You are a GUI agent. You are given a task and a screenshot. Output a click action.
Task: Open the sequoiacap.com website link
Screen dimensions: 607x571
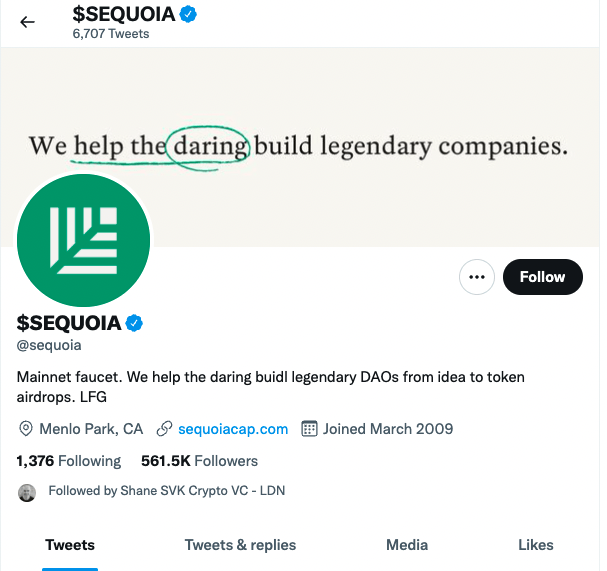pyautogui.click(x=233, y=429)
